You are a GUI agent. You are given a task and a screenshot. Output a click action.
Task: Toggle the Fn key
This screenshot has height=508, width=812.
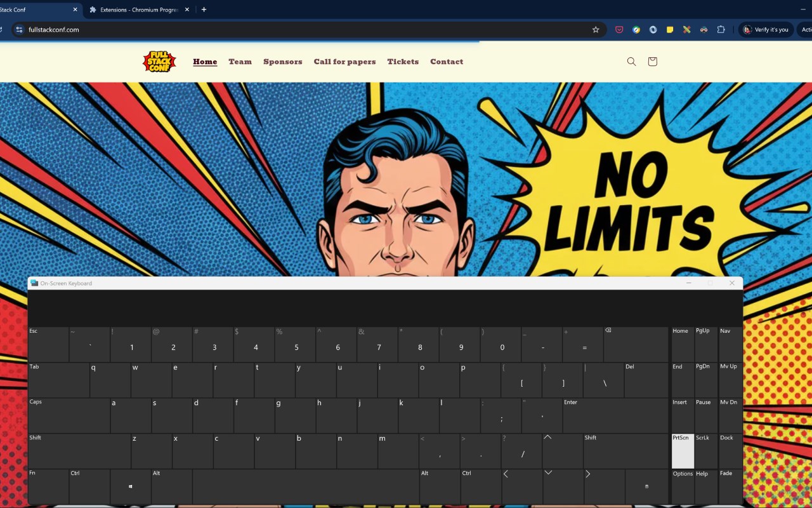[x=48, y=486]
